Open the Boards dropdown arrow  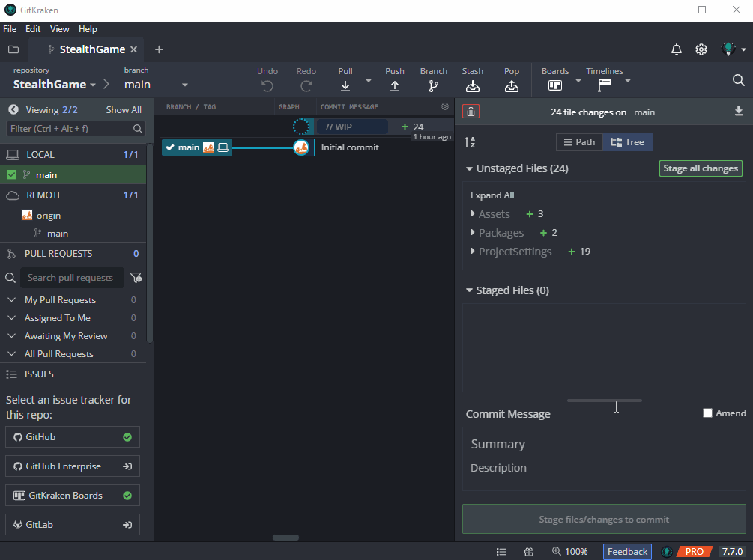pyautogui.click(x=578, y=80)
